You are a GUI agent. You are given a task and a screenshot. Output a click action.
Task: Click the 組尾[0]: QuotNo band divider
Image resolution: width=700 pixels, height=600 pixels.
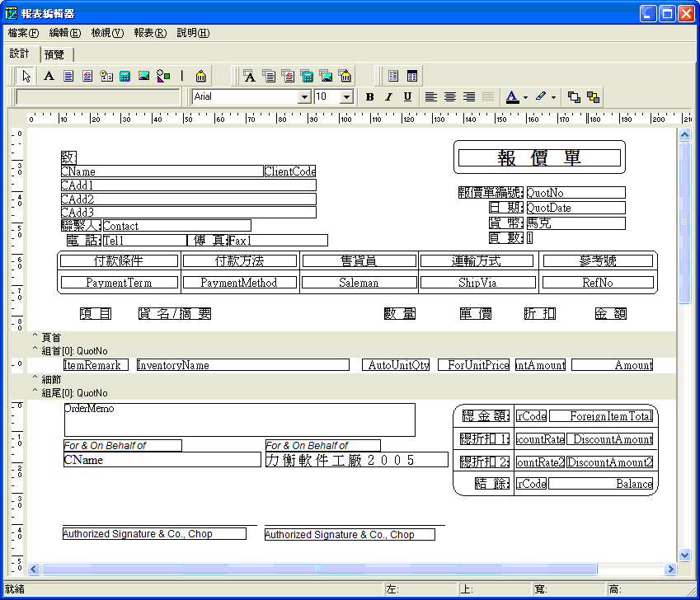coord(352,393)
